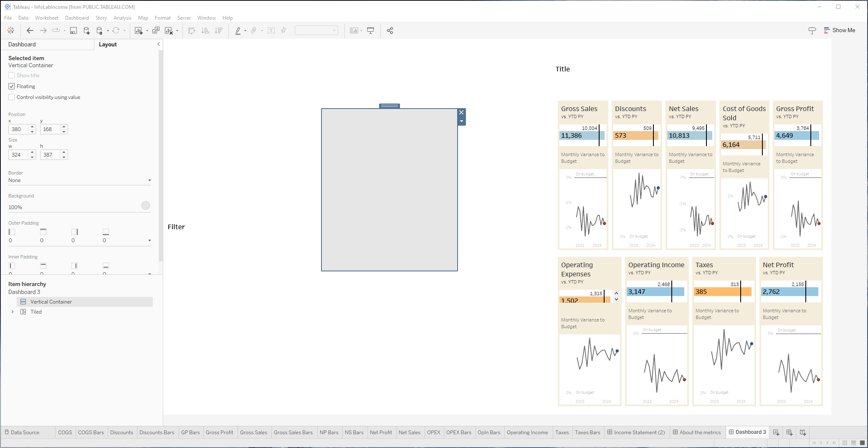
Task: Toggle the Show title checkbox
Action: (12, 76)
